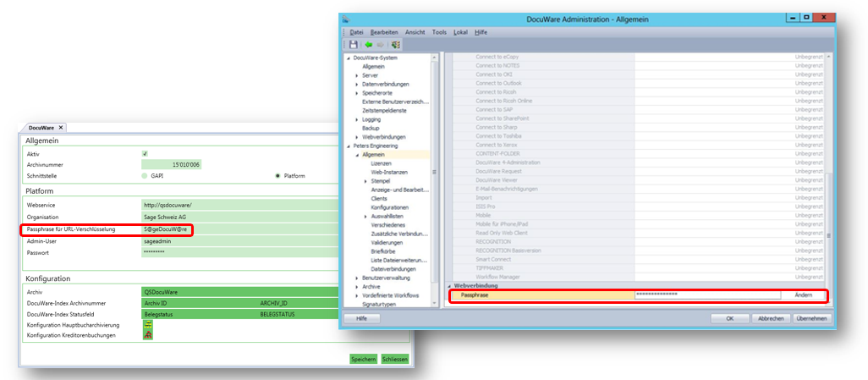Select Zeitstempeldienste in the tree

(384, 111)
